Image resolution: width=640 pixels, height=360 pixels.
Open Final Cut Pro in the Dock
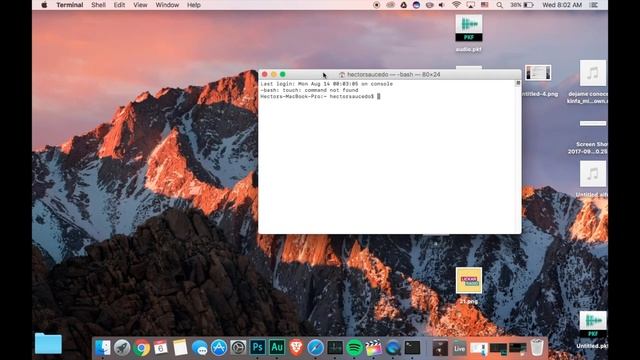point(373,348)
